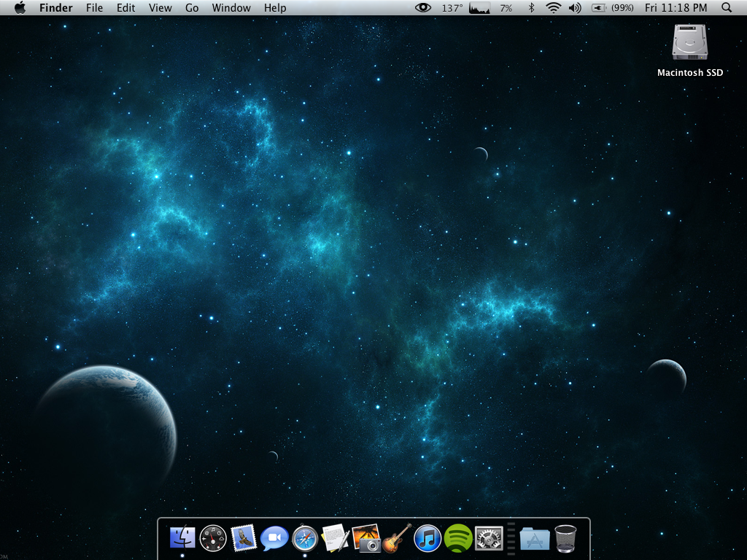
Task: Open the Trash in the Dock
Action: point(565,538)
